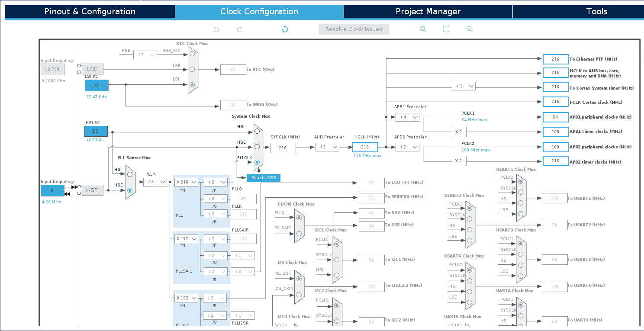Change the APB1 Prescaler value

coord(407,117)
